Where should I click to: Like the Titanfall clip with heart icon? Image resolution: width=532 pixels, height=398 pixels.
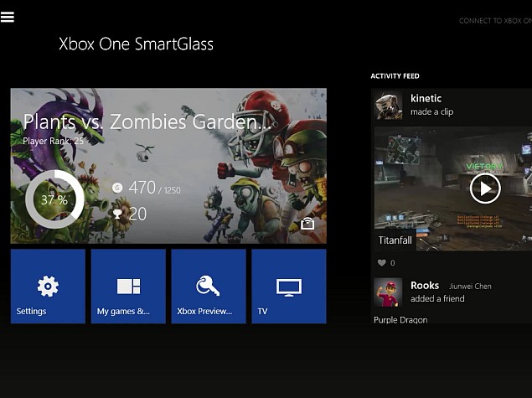[382, 263]
